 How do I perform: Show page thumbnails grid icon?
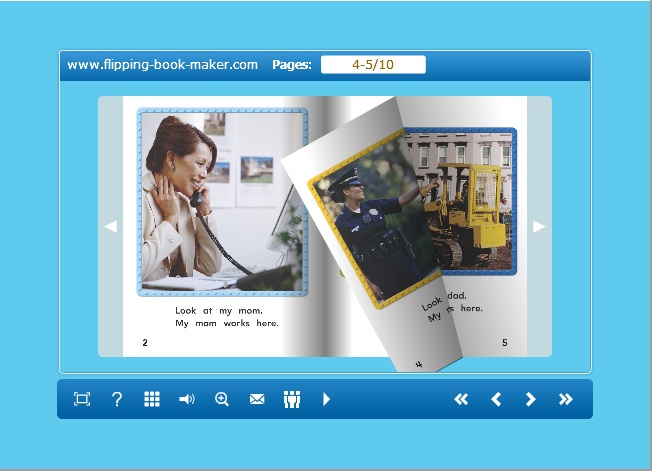pyautogui.click(x=152, y=399)
